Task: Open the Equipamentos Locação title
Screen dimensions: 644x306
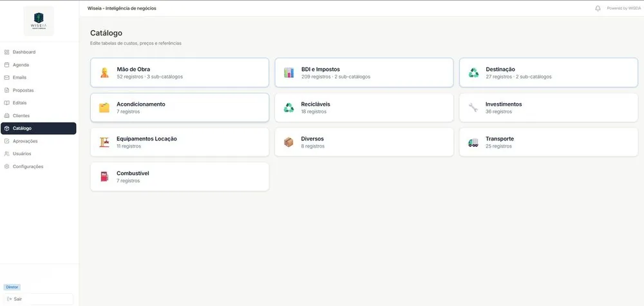Action: 147,139
